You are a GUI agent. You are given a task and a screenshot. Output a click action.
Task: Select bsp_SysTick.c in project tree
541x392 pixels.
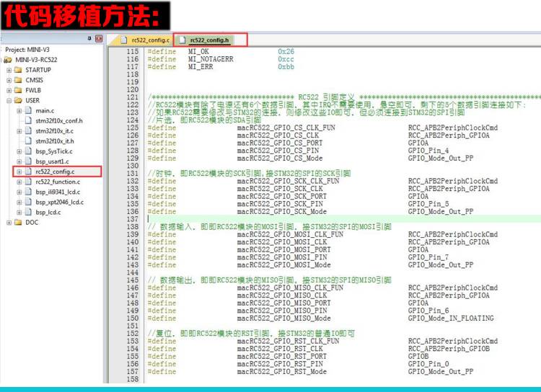pos(54,151)
